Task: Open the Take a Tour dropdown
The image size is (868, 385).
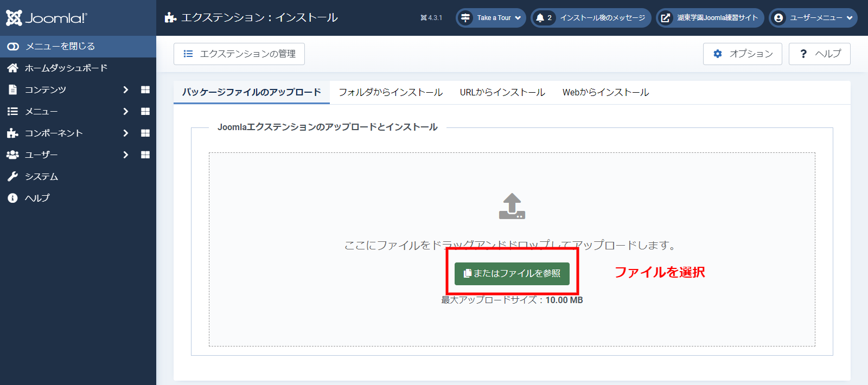Action: point(491,18)
